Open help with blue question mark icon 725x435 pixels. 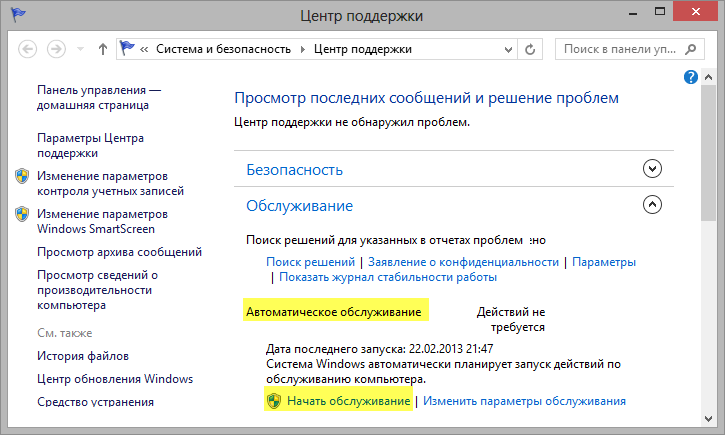coord(690,77)
